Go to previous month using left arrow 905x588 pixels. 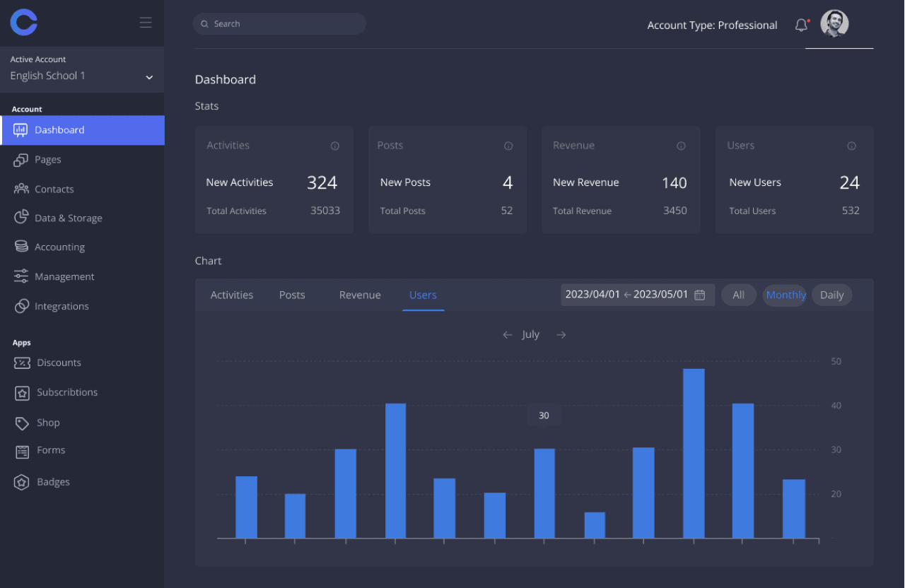click(x=507, y=335)
